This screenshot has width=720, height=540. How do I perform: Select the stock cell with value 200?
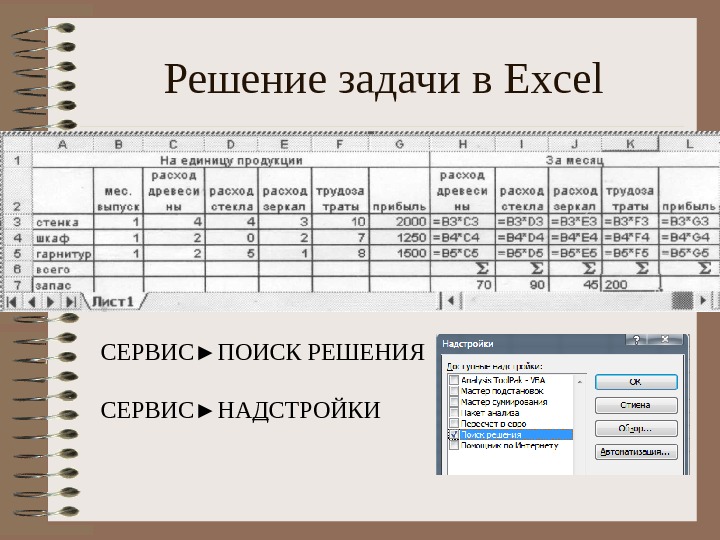click(x=630, y=285)
